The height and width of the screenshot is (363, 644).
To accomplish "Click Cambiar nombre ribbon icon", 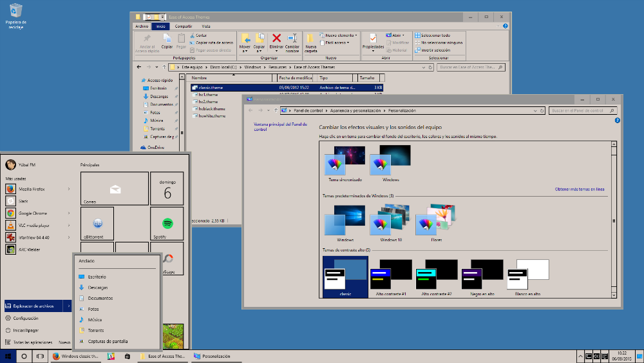I will (292, 43).
